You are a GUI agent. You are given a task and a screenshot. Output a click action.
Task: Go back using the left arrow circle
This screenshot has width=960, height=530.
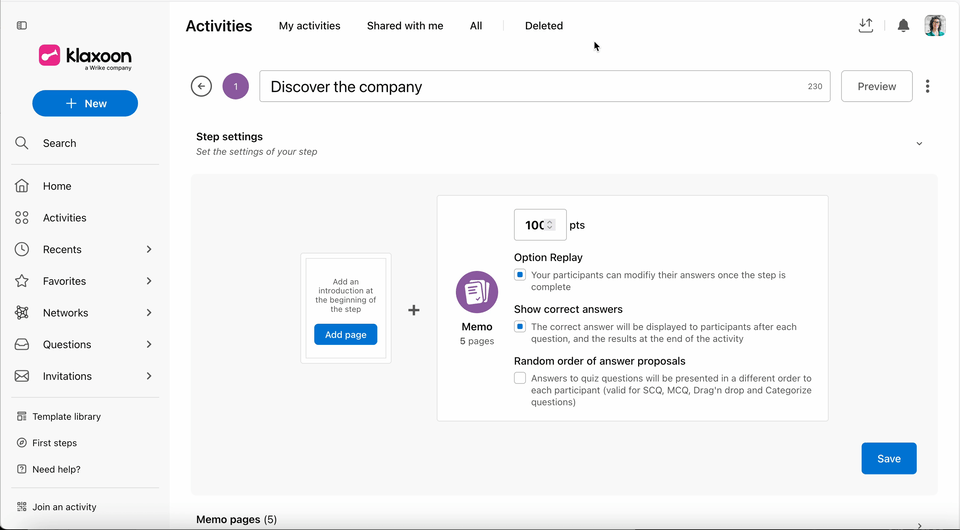pyautogui.click(x=201, y=86)
